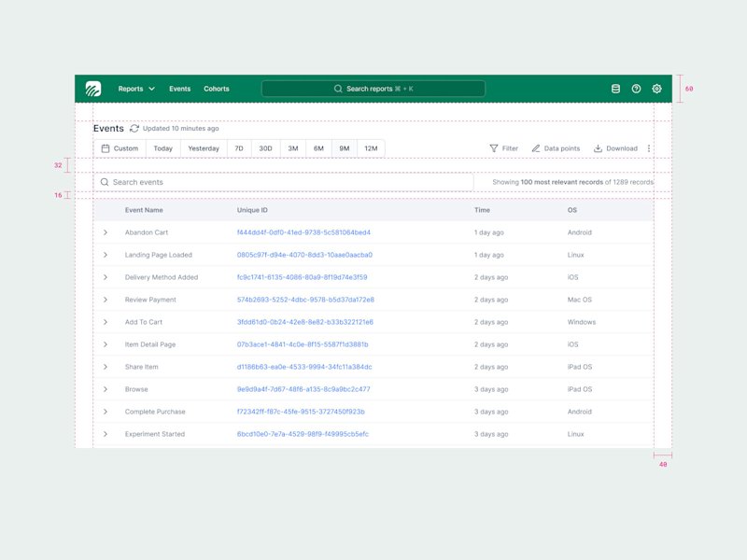Open the Browse row unique ID link
The image size is (747, 560).
click(303, 389)
